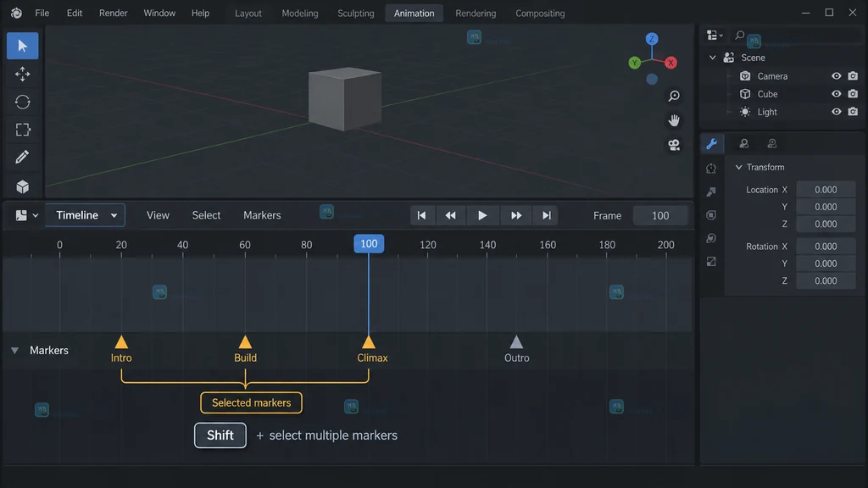Click the fast forward playback button
This screenshot has width=868, height=488.
pyautogui.click(x=516, y=216)
